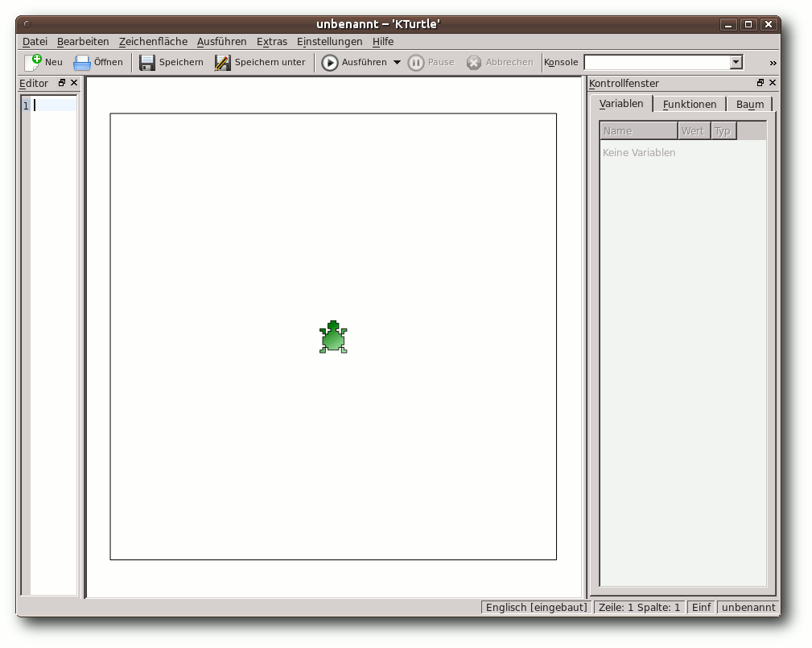Run the program with Ausführen play icon
Viewport: 812px width, 648px height.
(x=329, y=63)
